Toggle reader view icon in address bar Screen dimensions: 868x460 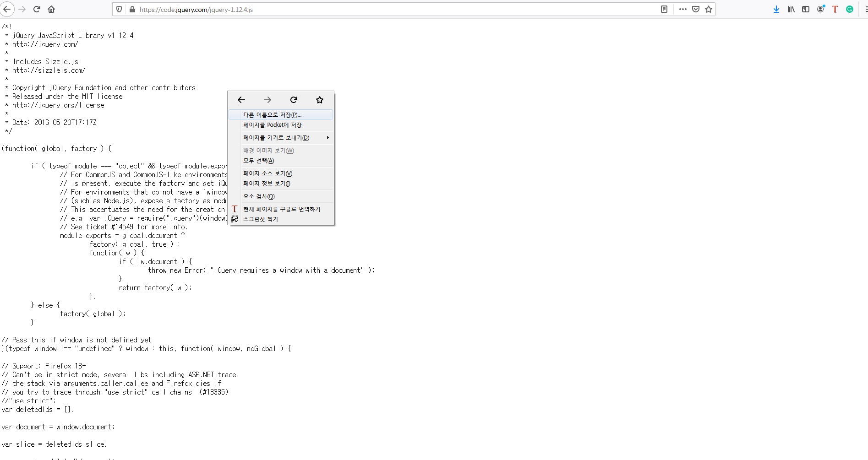point(664,9)
